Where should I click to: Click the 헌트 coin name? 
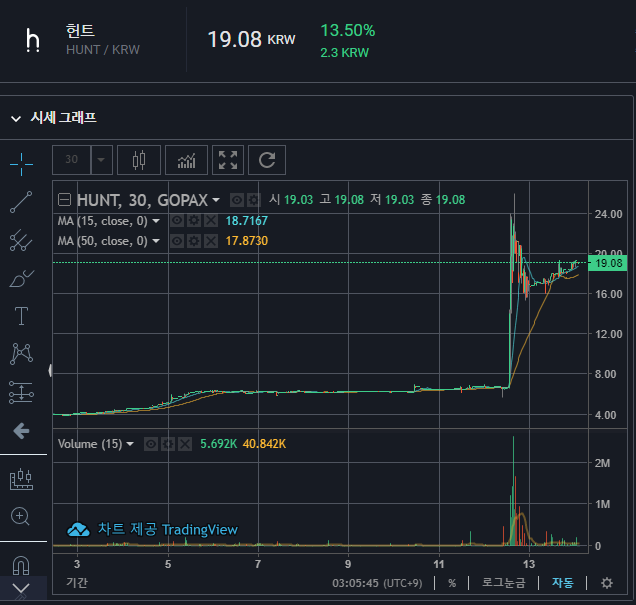point(80,31)
